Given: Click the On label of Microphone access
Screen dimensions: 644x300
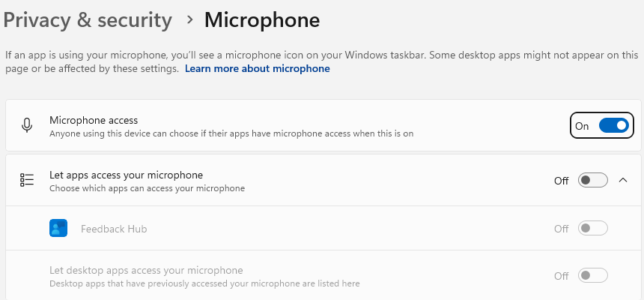Looking at the screenshot, I should [582, 126].
